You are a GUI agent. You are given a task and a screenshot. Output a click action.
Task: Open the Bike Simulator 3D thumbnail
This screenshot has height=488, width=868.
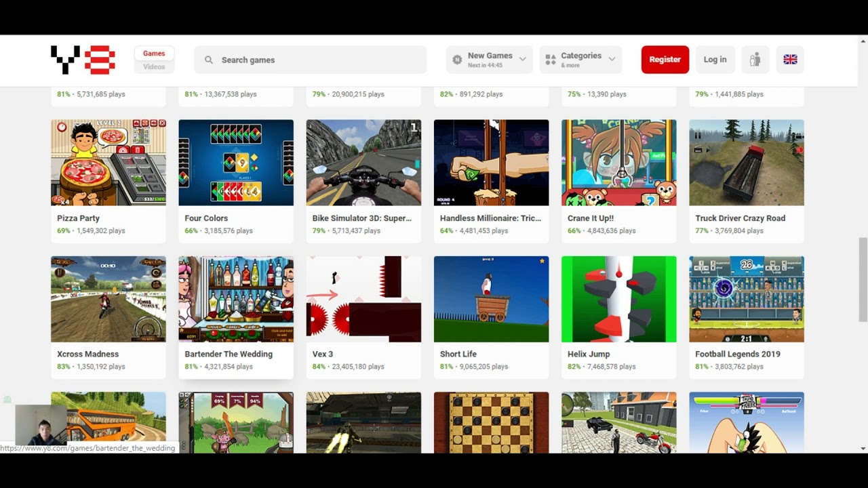[363, 163]
